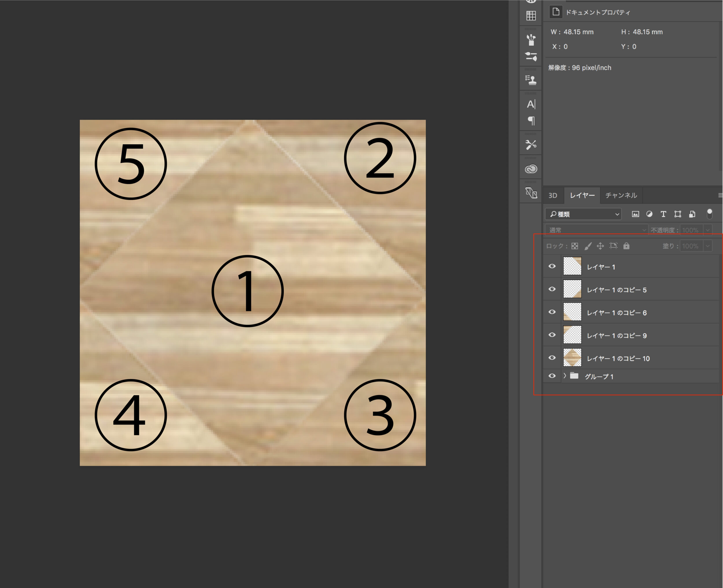Click the 3D properties panel icon
The height and width of the screenshot is (588, 723).
point(530,193)
